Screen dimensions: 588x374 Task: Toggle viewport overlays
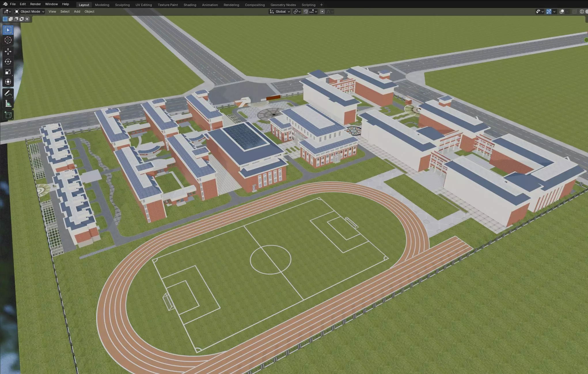coord(562,12)
